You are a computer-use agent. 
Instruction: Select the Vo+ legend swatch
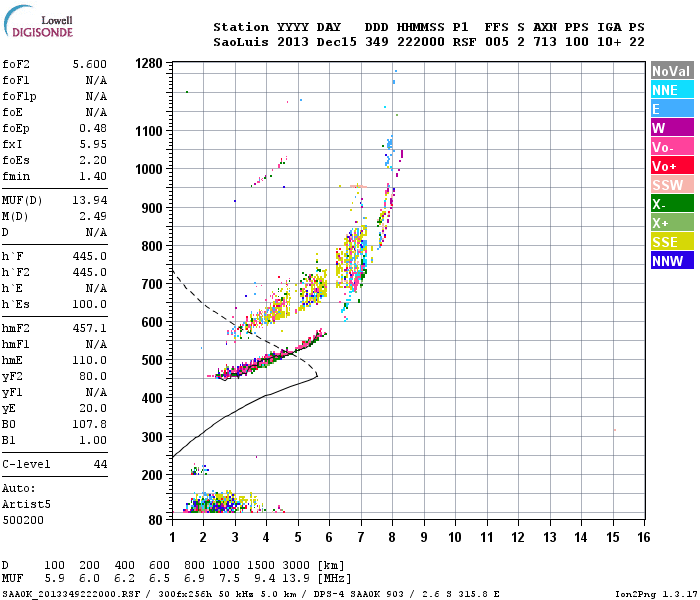[672, 166]
